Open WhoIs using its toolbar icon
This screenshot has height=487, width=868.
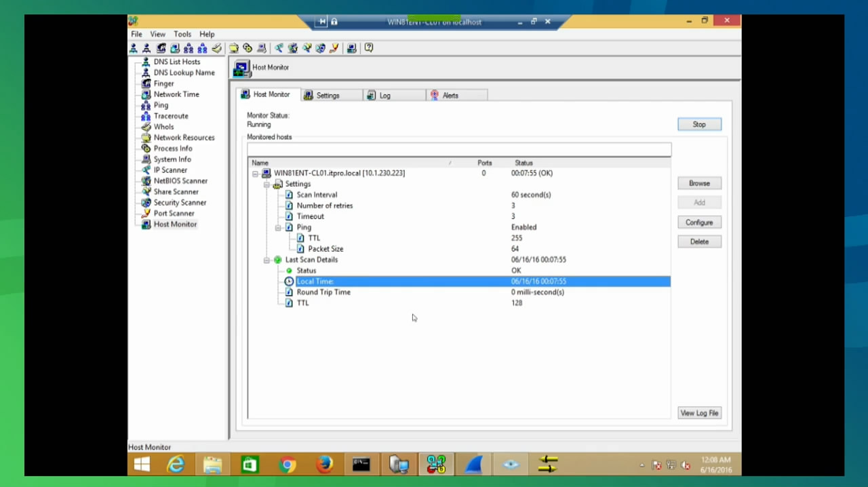click(x=216, y=48)
